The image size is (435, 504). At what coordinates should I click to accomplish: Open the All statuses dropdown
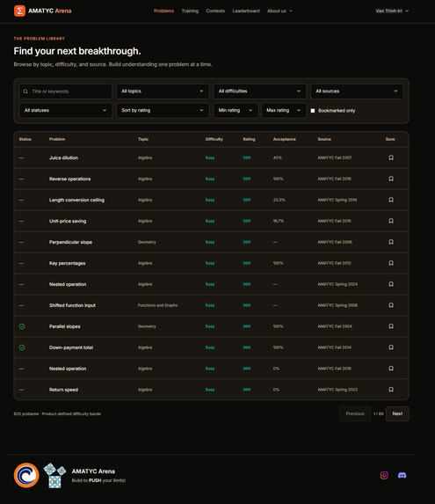coord(66,110)
